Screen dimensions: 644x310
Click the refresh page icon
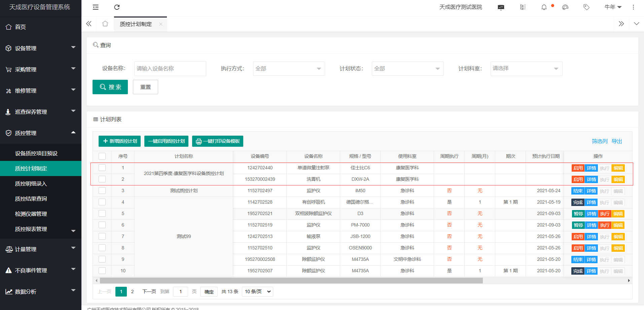[117, 7]
